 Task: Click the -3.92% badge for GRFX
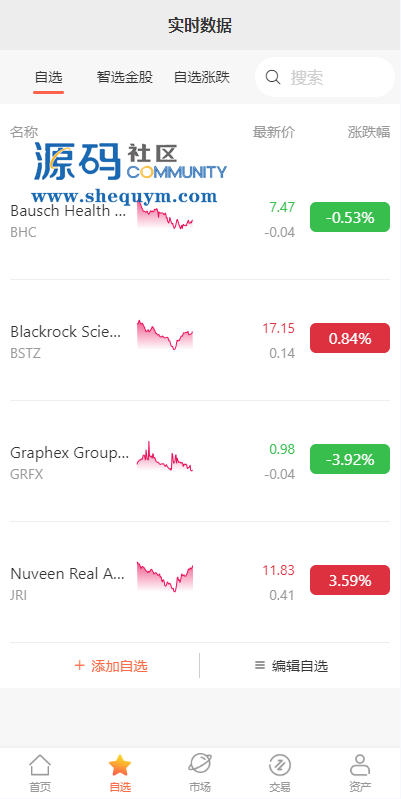(x=350, y=459)
